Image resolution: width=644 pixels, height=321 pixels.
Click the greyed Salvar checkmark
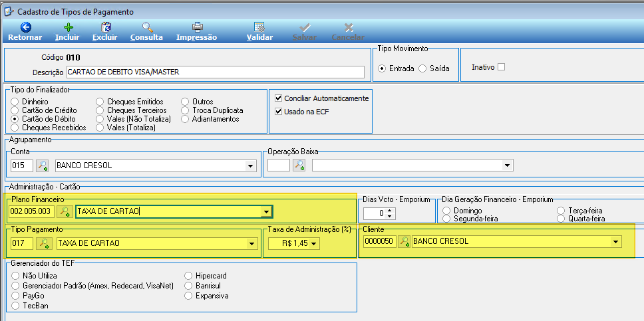(305, 28)
